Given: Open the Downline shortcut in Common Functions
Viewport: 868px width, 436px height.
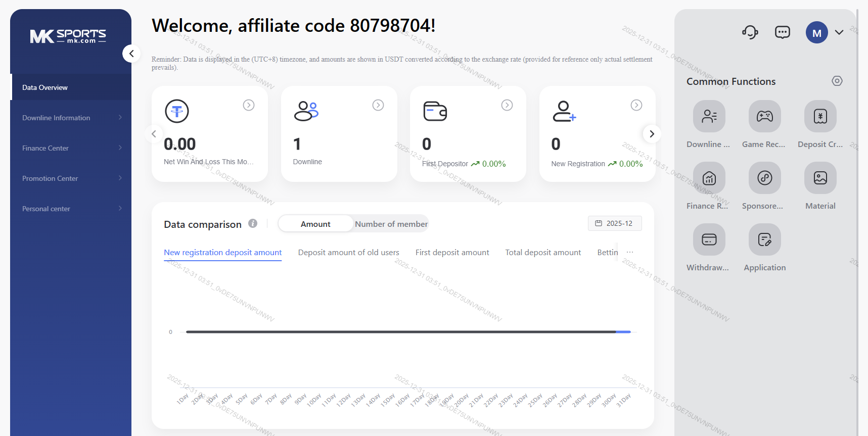Looking at the screenshot, I should [x=709, y=116].
